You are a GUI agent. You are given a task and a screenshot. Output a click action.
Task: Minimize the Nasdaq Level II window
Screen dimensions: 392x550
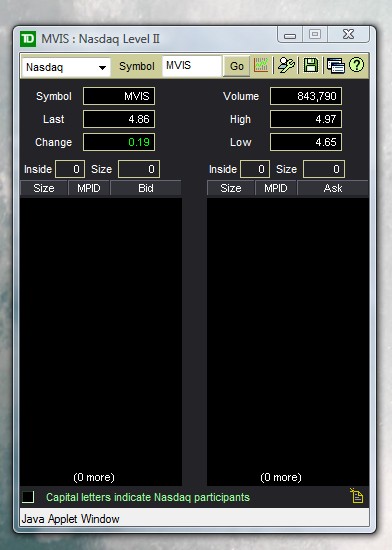(290, 35)
